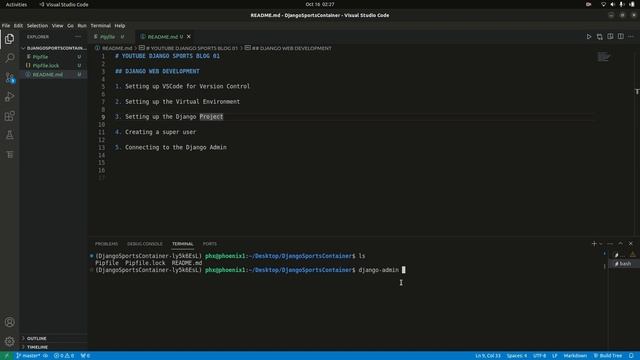This screenshot has height=360, width=640.
Task: Change the LF end of line sequence
Action: [555, 356]
